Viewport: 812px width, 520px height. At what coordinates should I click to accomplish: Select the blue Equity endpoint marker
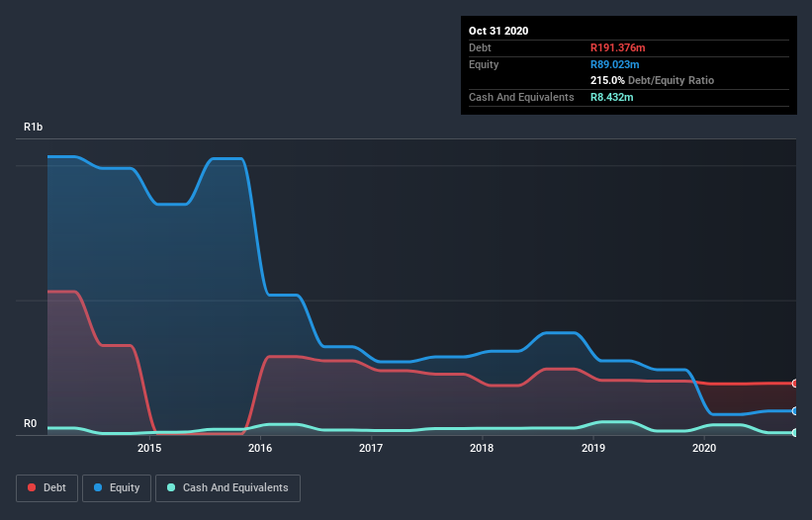795,411
